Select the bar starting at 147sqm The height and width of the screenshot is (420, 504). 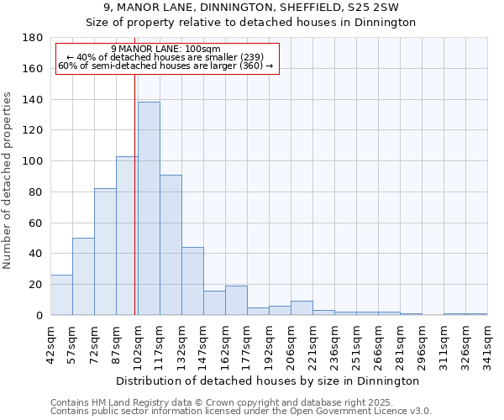214,302
